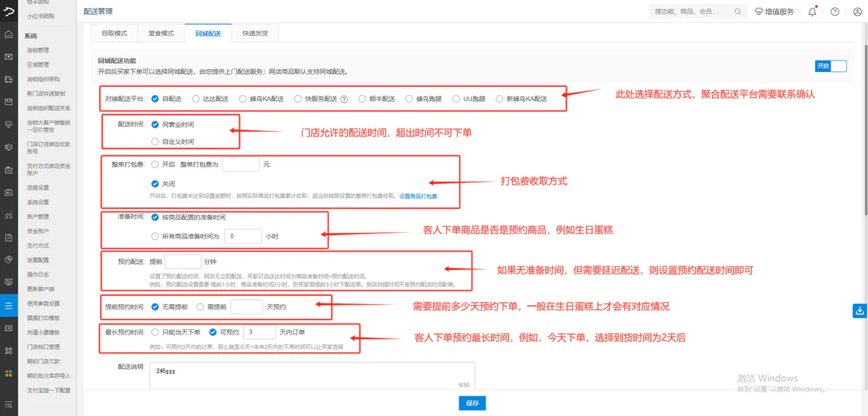This screenshot has height=416, width=868.
Task: Click the home icon in the dark sidebar
Action: tap(9, 34)
